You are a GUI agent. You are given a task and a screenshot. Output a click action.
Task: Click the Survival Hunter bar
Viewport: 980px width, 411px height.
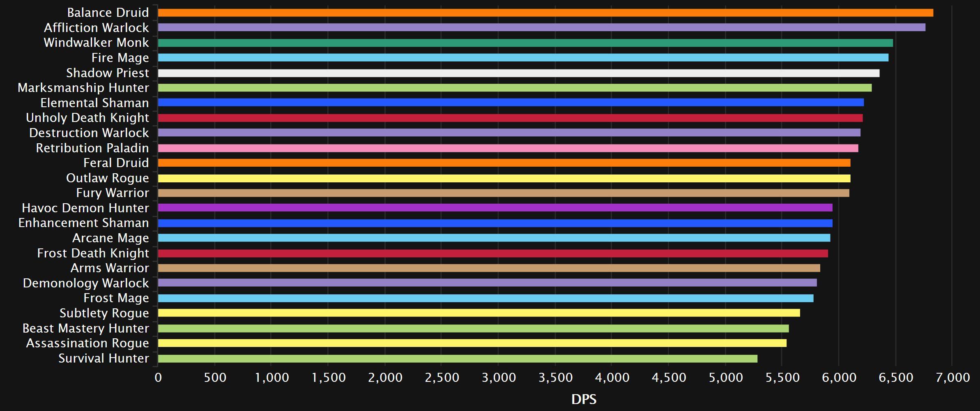click(x=458, y=358)
